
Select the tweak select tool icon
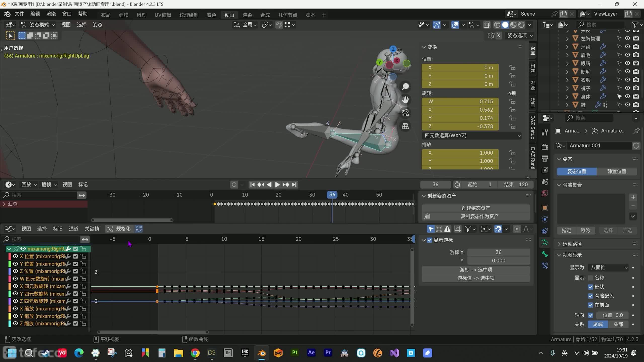point(10,36)
